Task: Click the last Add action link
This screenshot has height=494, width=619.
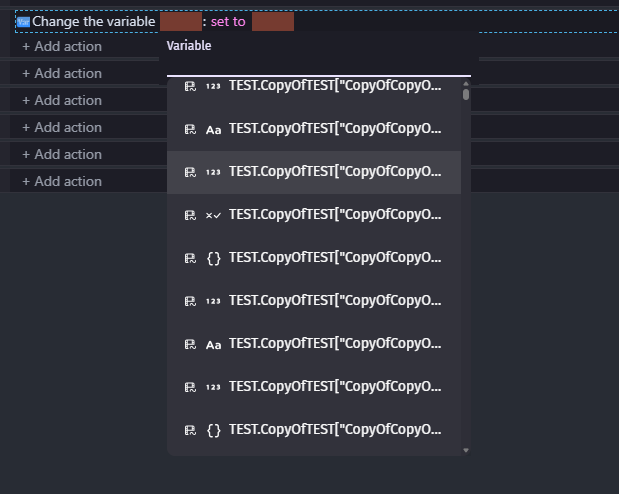Action: (x=62, y=181)
